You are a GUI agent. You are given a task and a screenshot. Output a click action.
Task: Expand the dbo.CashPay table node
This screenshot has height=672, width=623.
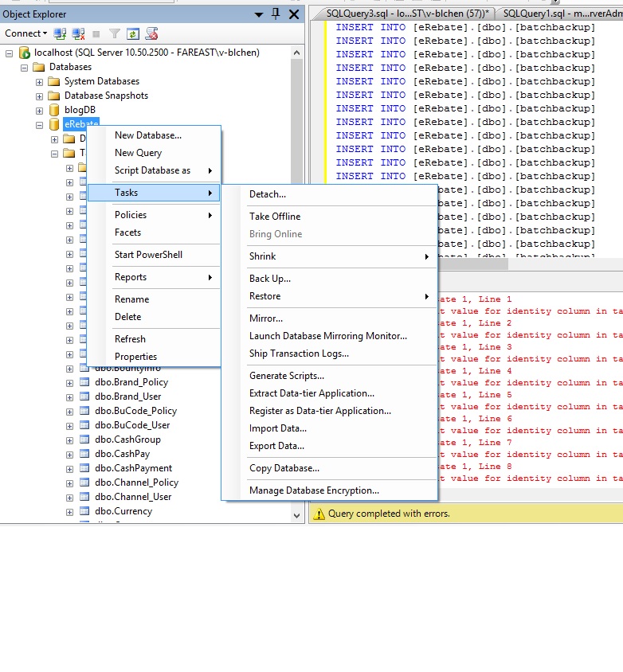click(x=69, y=454)
